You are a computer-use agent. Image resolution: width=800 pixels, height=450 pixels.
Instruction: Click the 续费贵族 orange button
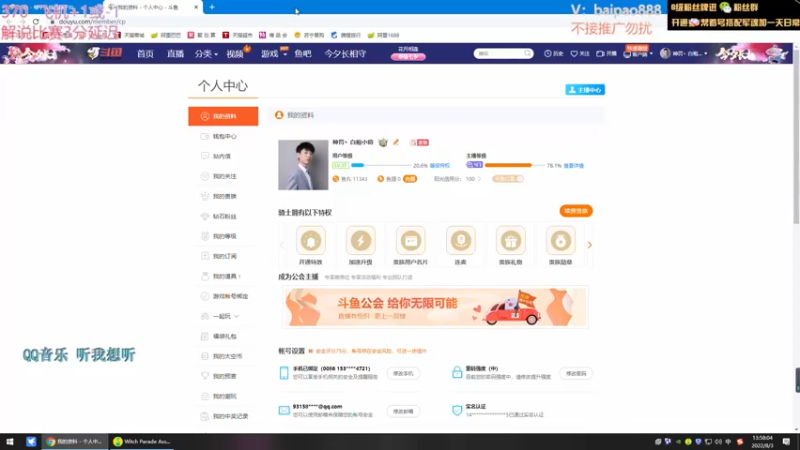click(576, 211)
